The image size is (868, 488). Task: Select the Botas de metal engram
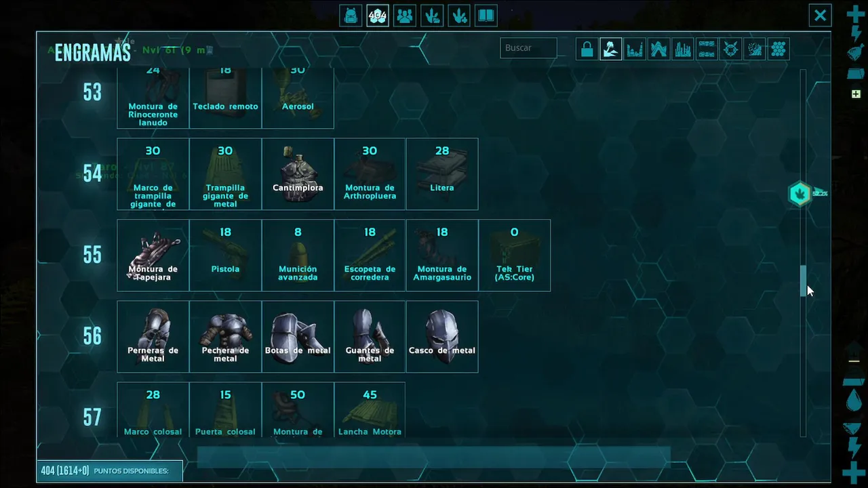(298, 337)
